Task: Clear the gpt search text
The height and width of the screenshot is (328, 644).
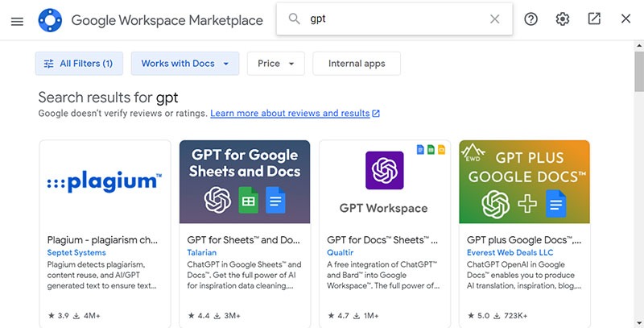Action: (x=494, y=19)
